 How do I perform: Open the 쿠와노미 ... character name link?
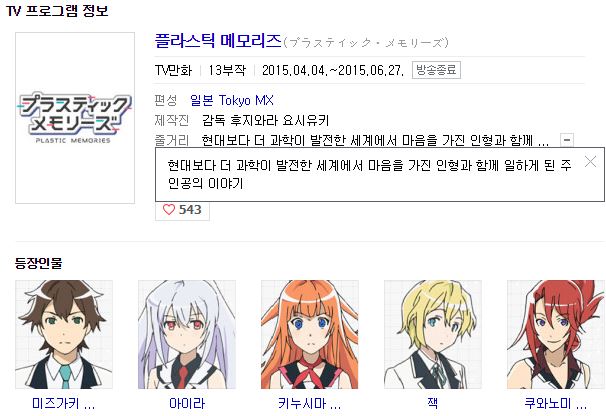[x=556, y=404]
